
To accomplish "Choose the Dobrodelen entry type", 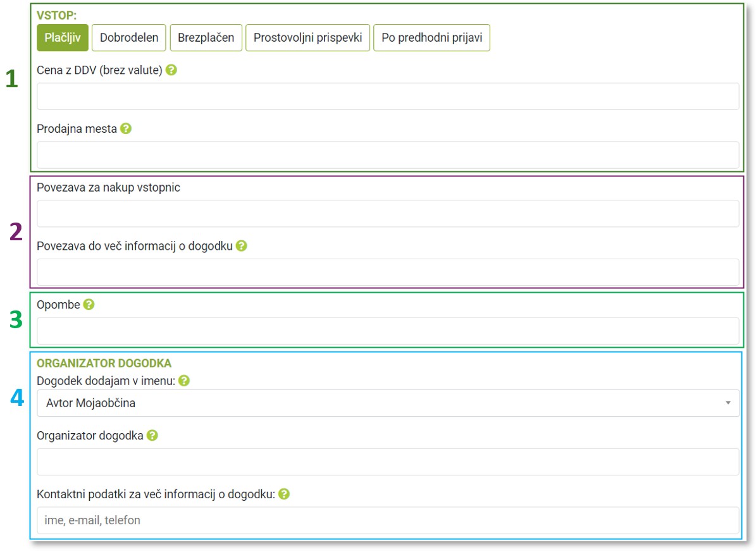I will point(129,38).
